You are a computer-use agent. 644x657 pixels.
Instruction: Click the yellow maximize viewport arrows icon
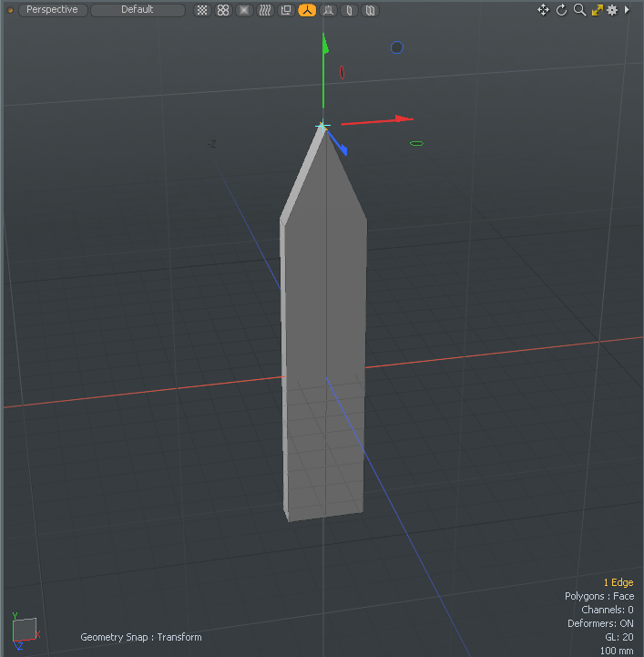[x=597, y=10]
